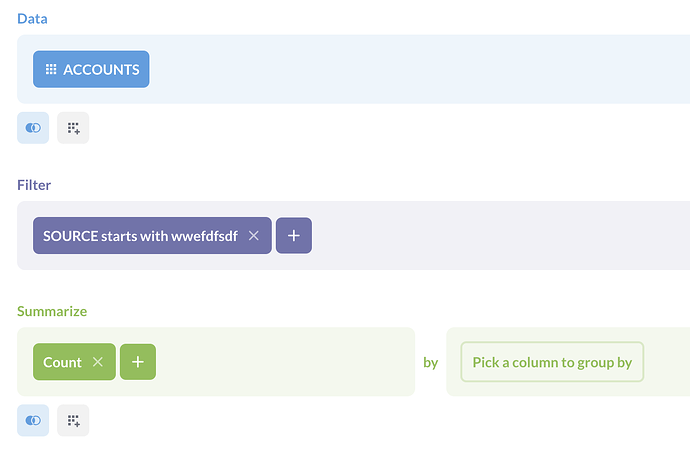Toggle the preview under the Data section
Screen dimensions: 690x458
33,128
